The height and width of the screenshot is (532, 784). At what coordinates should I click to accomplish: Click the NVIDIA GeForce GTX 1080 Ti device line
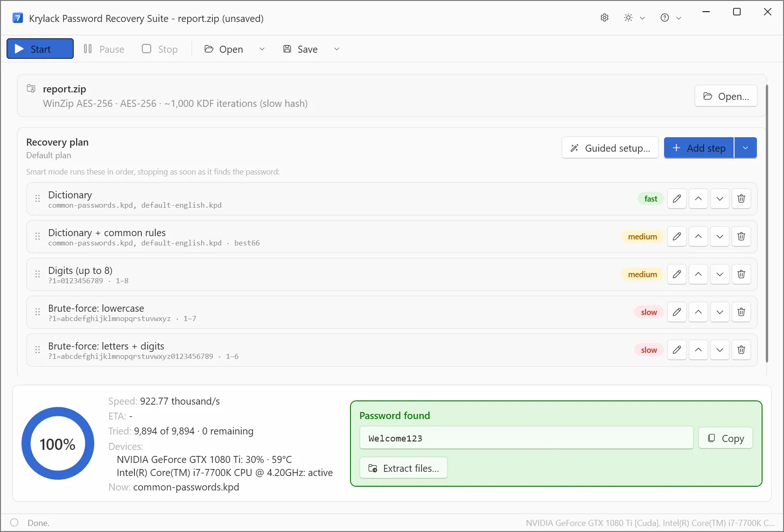pyautogui.click(x=204, y=460)
